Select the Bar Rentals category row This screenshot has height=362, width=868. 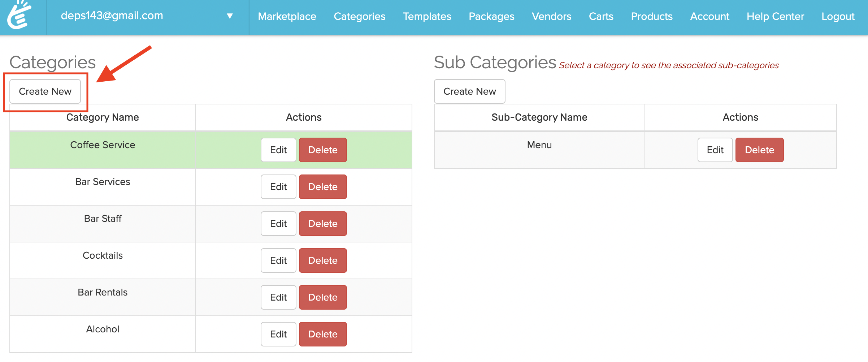(103, 292)
